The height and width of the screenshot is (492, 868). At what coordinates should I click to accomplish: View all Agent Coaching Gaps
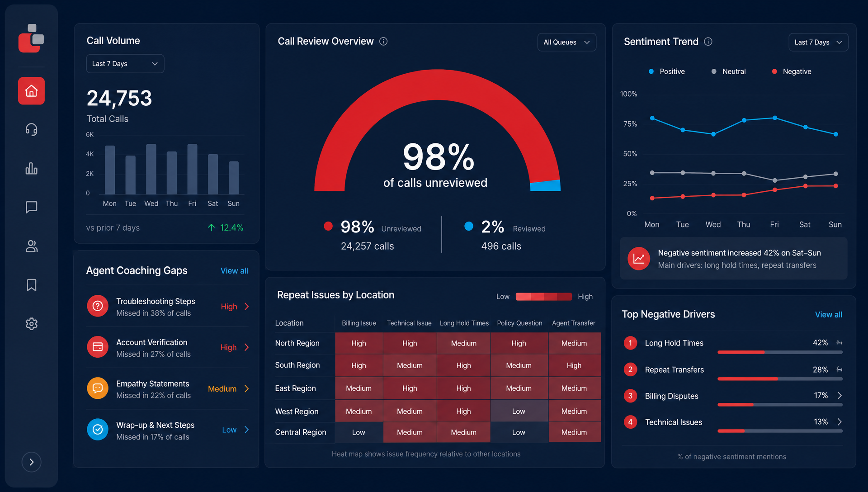click(x=234, y=271)
